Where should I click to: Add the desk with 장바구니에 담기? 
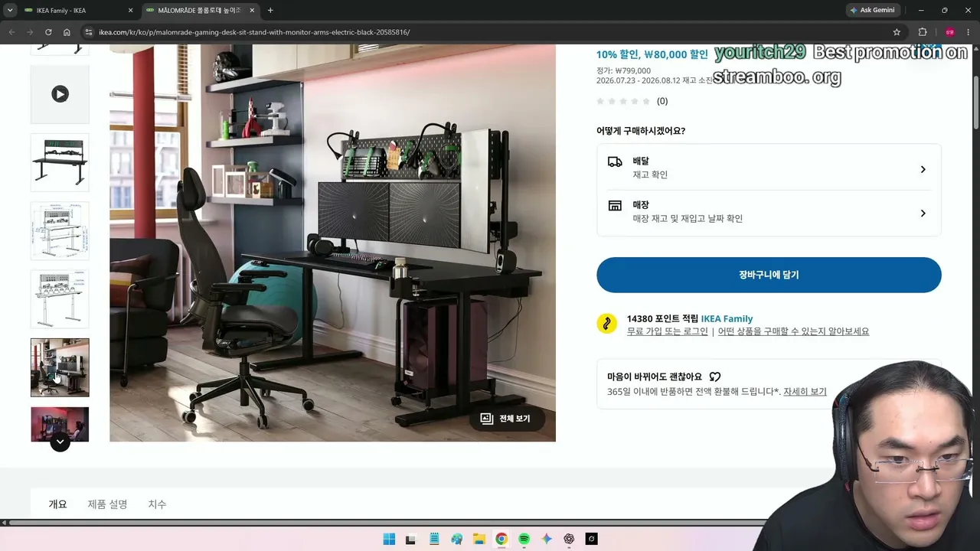[769, 275]
